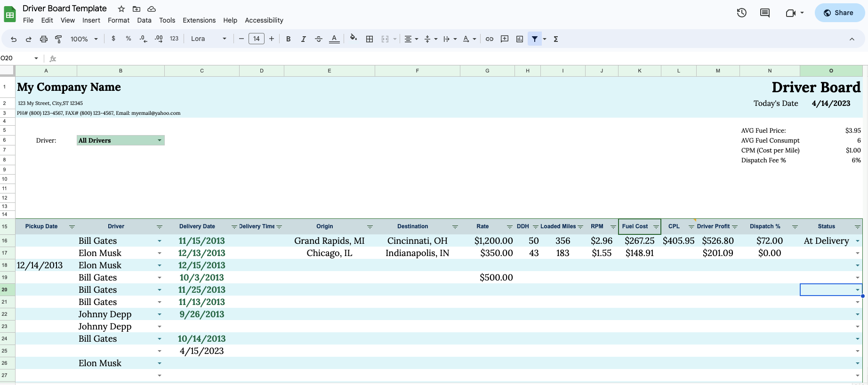Open the Format menu
The image size is (868, 385).
tap(119, 20)
